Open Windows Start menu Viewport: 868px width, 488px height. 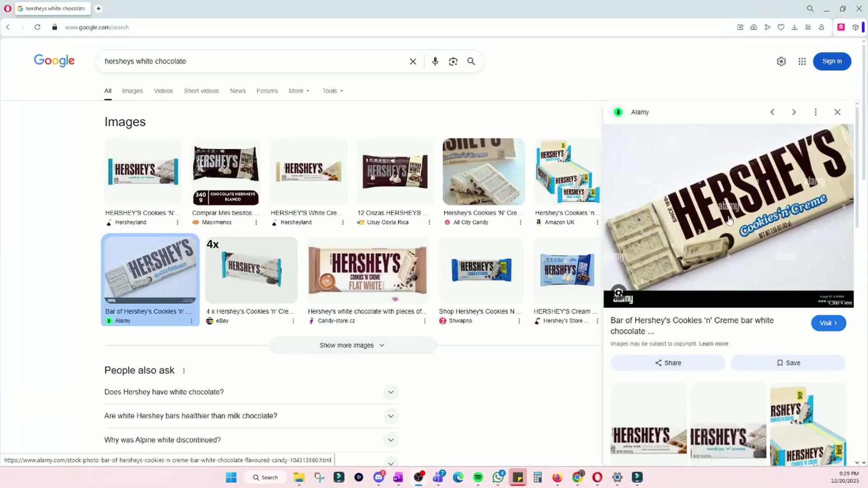pos(231,478)
